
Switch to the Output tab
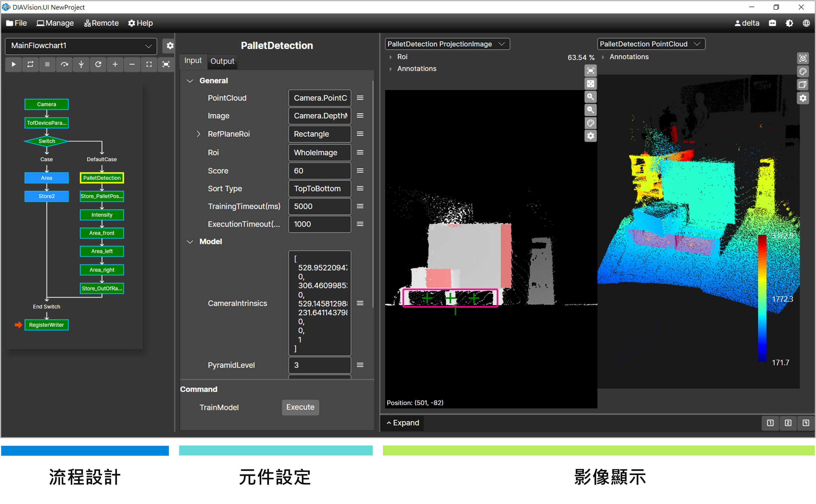coord(223,61)
